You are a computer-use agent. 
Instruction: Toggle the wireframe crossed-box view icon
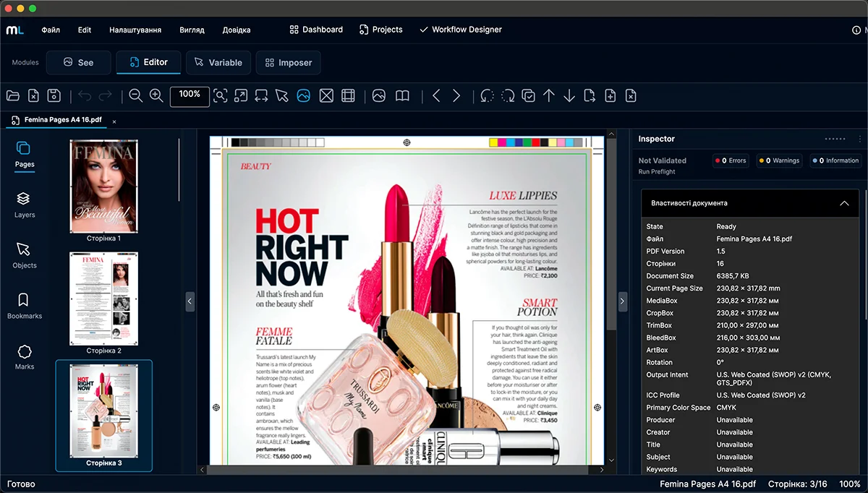(x=326, y=95)
